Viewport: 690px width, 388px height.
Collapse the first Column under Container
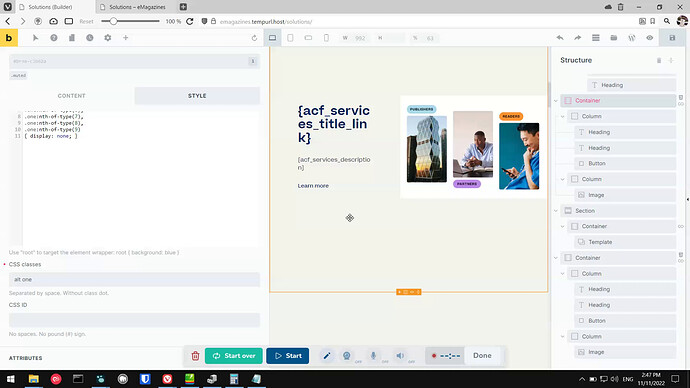pyautogui.click(x=562, y=117)
